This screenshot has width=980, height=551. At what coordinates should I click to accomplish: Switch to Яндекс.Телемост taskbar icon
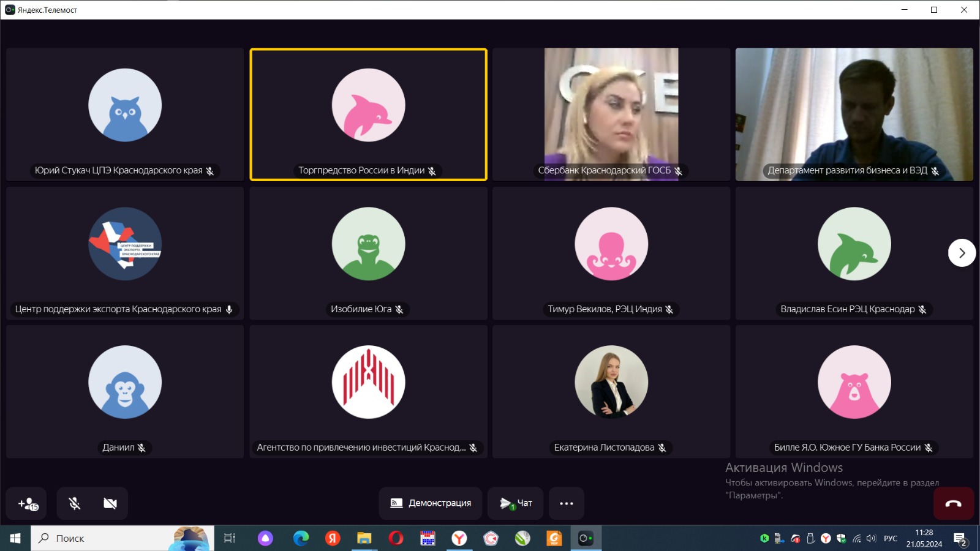click(x=586, y=538)
